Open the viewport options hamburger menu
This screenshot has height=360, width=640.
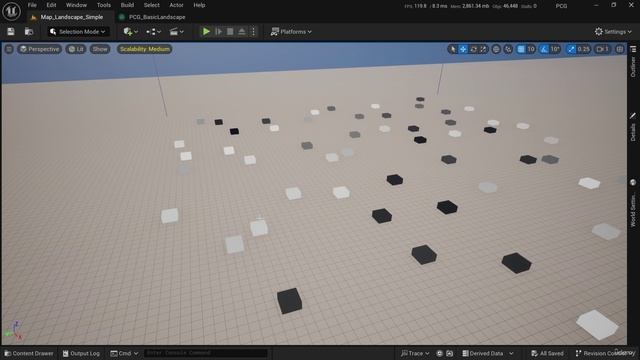[9, 49]
